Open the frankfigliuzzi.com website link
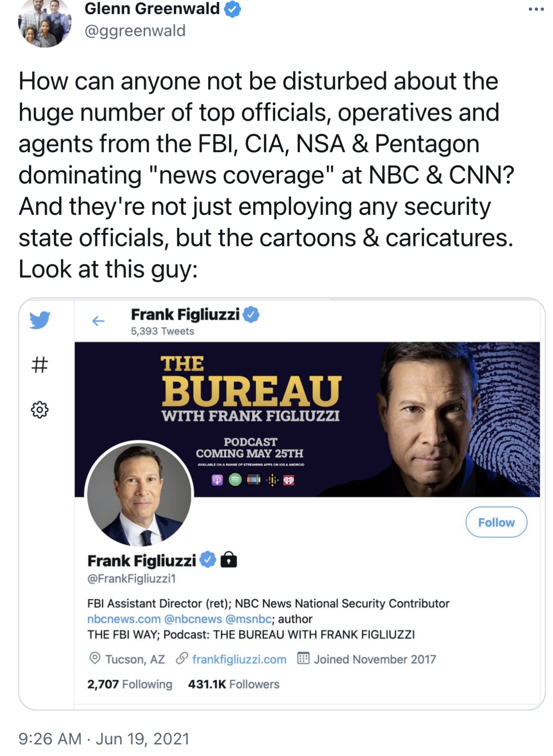 coord(239,659)
